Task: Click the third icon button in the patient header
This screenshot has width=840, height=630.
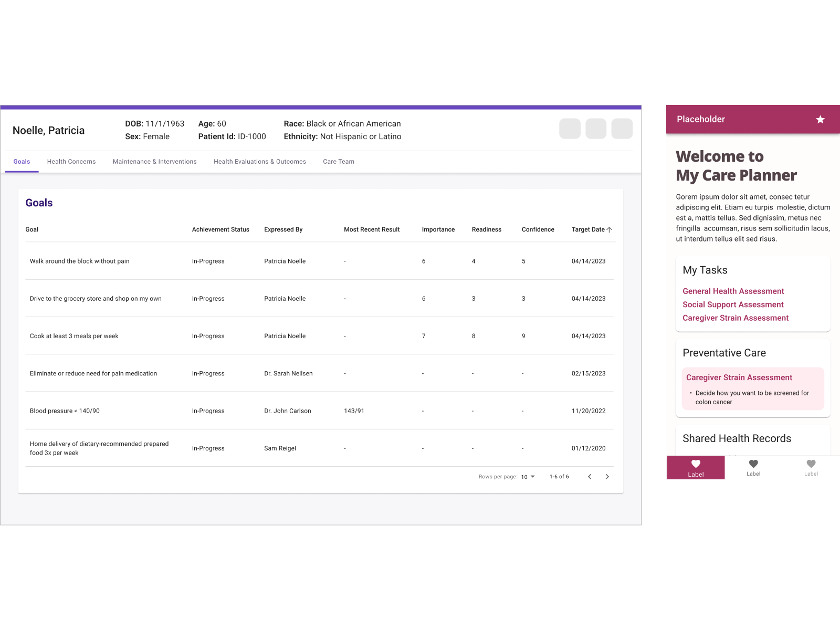Action: click(x=622, y=128)
